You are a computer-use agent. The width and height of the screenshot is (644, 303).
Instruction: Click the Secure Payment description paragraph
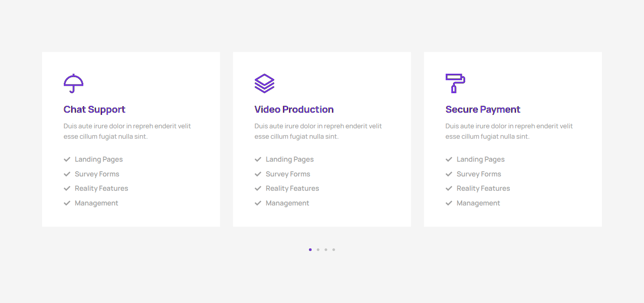pyautogui.click(x=509, y=131)
